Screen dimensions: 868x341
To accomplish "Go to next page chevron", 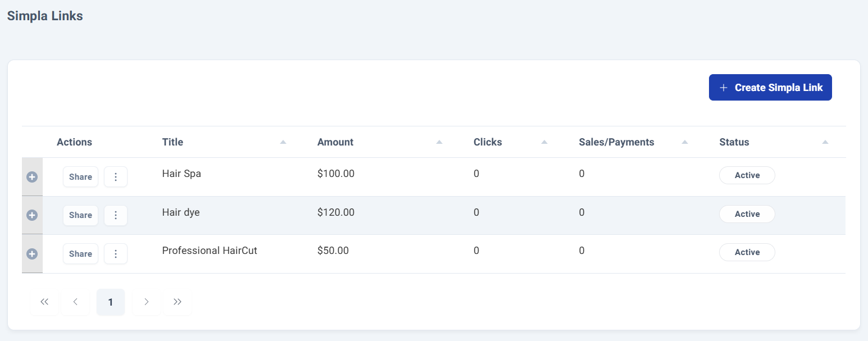I will point(147,302).
